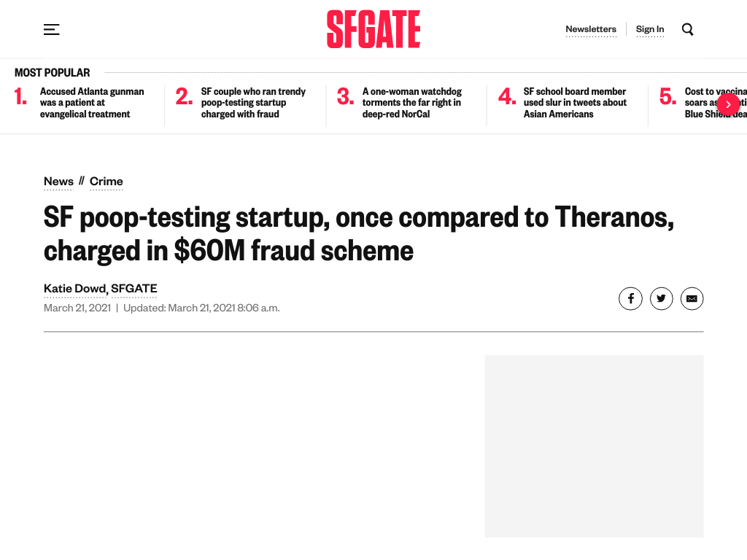
Task: Open the Newsletters page
Action: click(x=591, y=29)
